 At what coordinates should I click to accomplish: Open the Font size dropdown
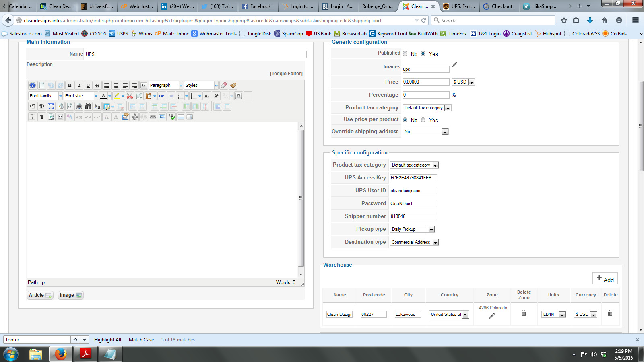tap(81, 96)
